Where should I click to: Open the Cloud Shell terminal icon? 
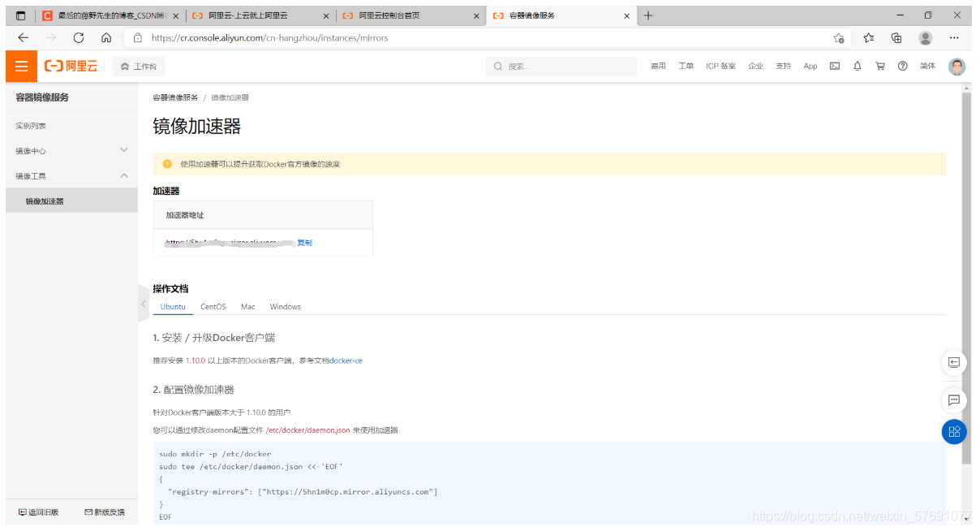pyautogui.click(x=835, y=67)
